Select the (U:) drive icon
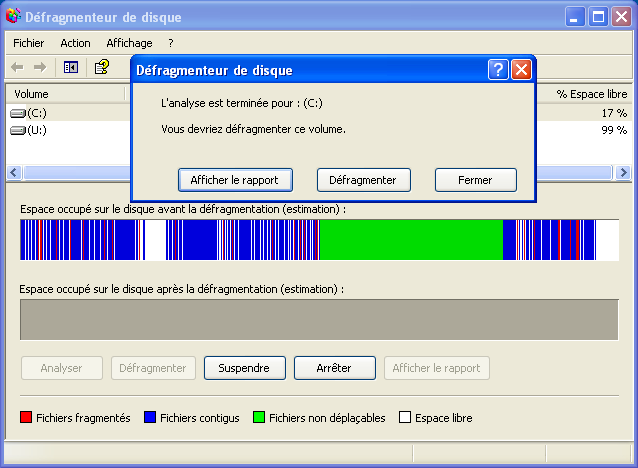 point(18,130)
